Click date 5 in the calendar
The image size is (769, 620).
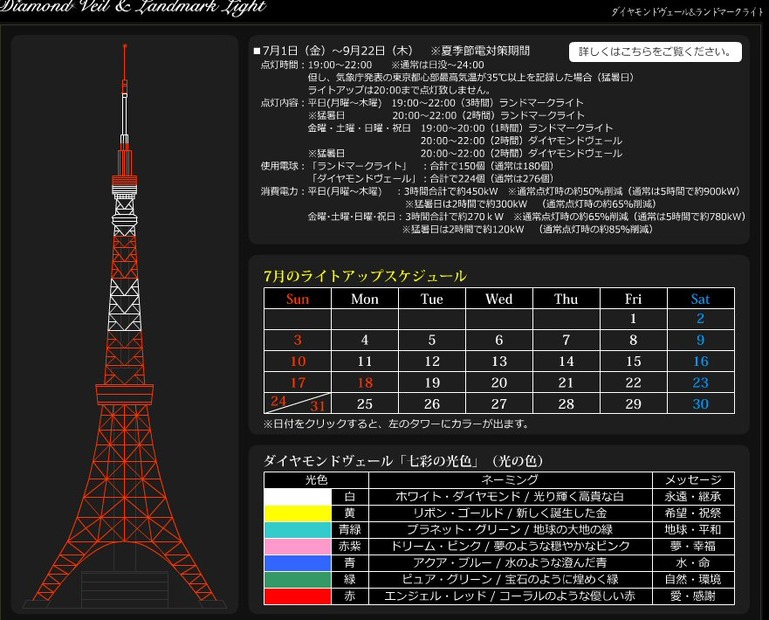432,340
